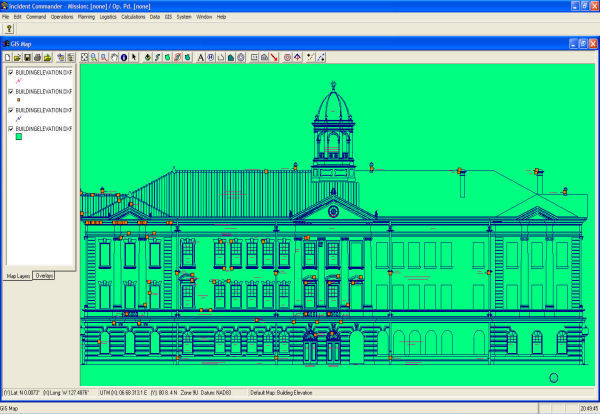Screen dimensions: 600x414
Task: Open the Window menu
Action: [x=204, y=17]
